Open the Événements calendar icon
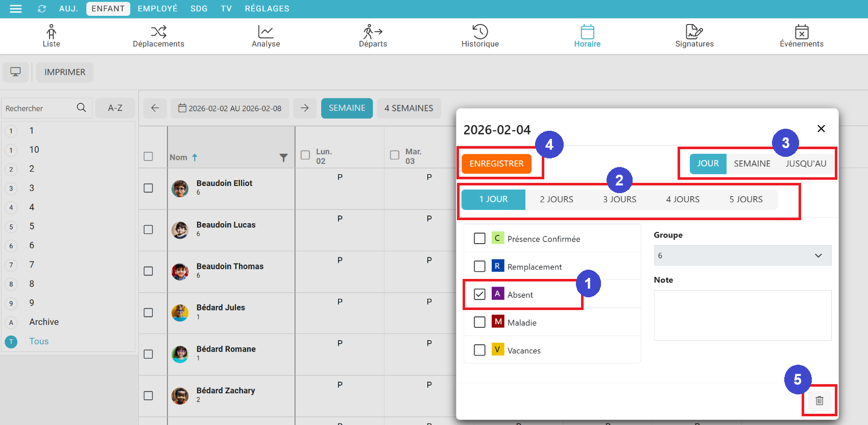 click(x=802, y=32)
